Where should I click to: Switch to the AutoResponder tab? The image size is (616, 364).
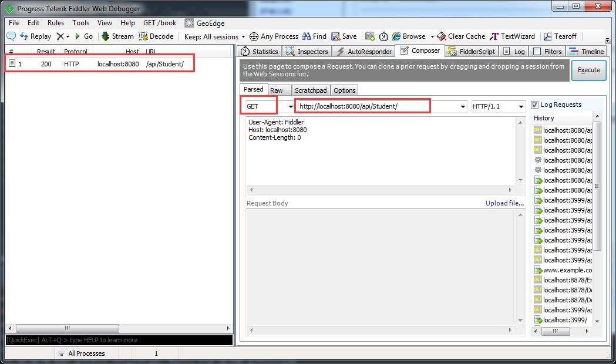364,52
